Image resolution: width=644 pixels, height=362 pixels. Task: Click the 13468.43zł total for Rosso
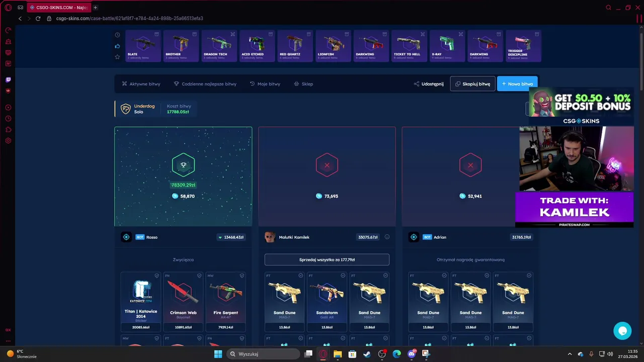point(231,237)
